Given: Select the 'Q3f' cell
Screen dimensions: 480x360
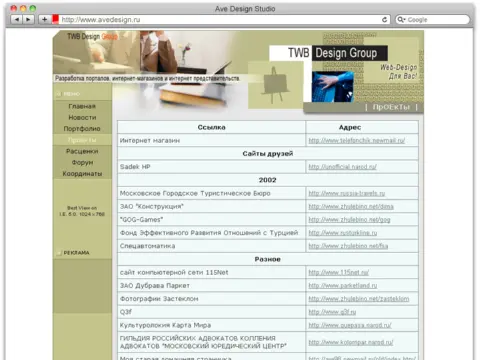Looking at the screenshot, I should pyautogui.click(x=211, y=312).
